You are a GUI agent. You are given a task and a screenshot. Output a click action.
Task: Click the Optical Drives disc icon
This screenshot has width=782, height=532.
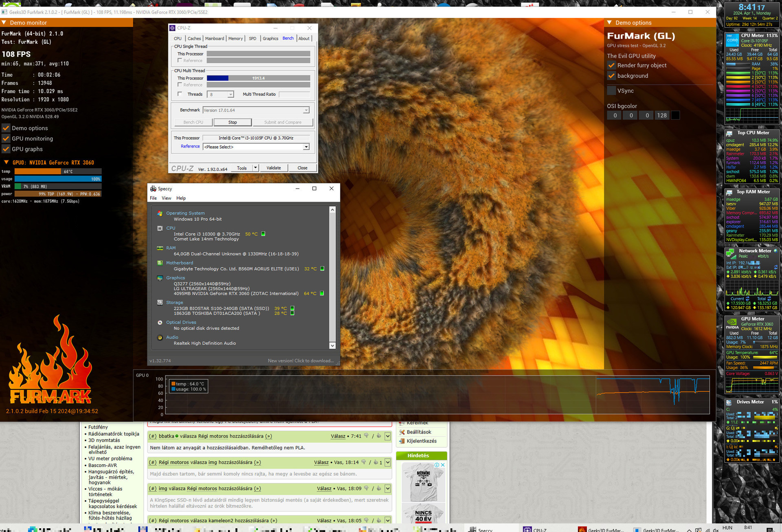coord(160,322)
